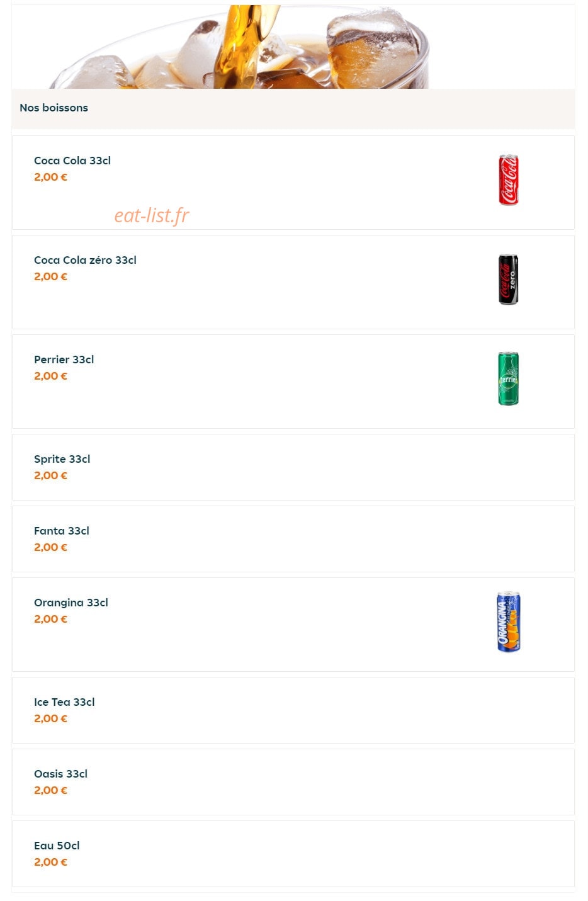Select the Coca Cola 33cl item title
Viewport: 588px width, 901px height.
(x=72, y=161)
